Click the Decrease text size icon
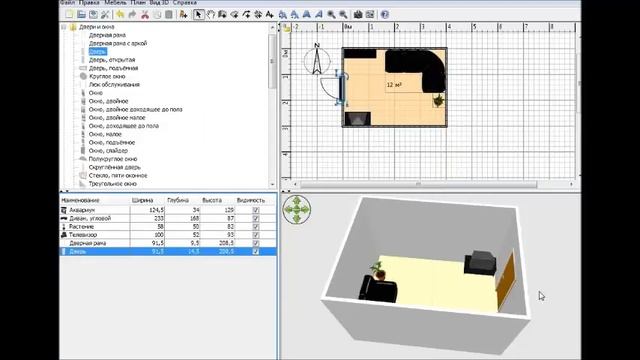The height and width of the screenshot is (360, 640). [294, 15]
